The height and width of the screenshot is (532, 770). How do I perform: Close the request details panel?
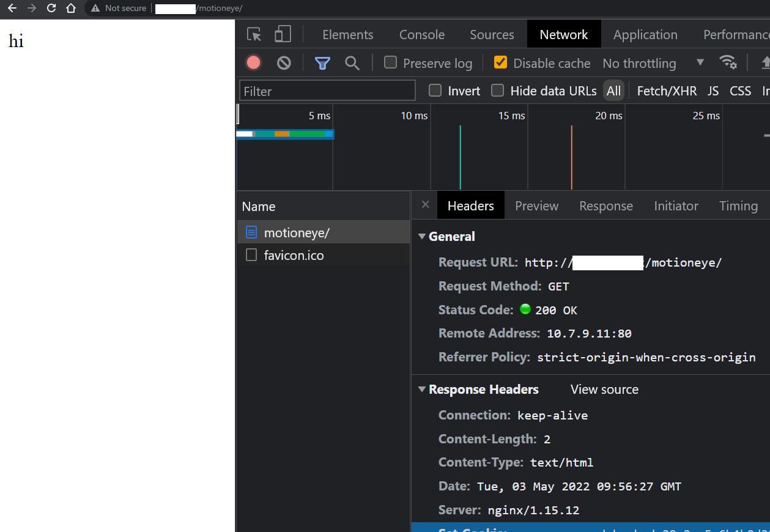426,205
